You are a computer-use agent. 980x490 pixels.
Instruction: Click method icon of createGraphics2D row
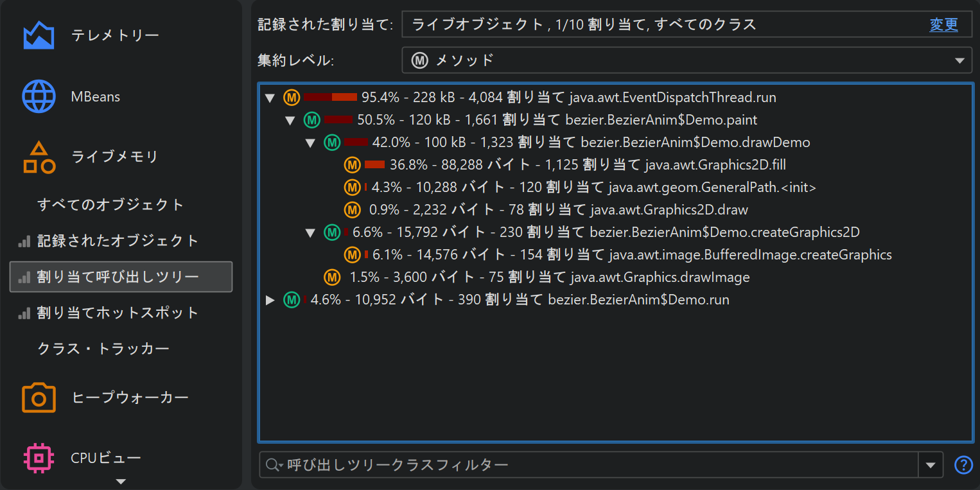click(x=331, y=232)
